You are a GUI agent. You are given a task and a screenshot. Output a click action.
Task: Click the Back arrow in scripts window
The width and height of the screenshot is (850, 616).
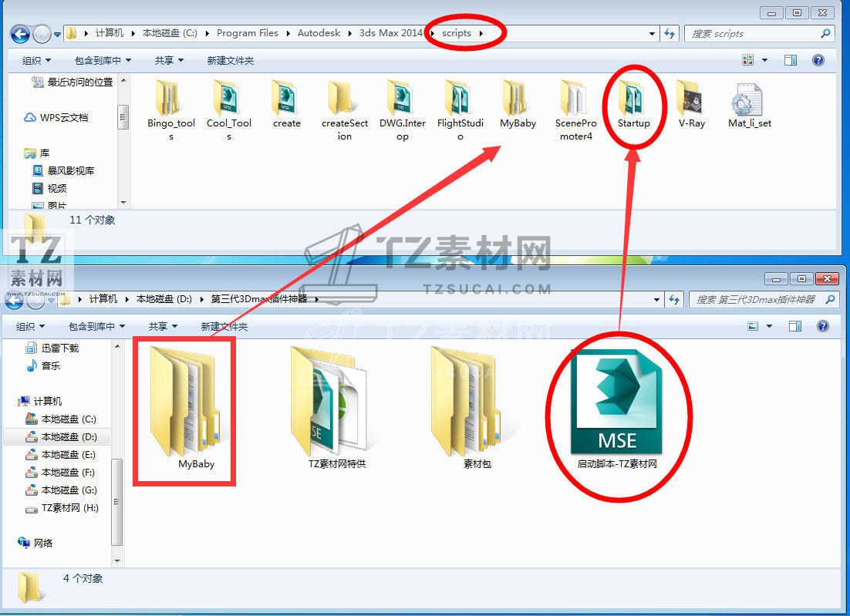coord(21,34)
